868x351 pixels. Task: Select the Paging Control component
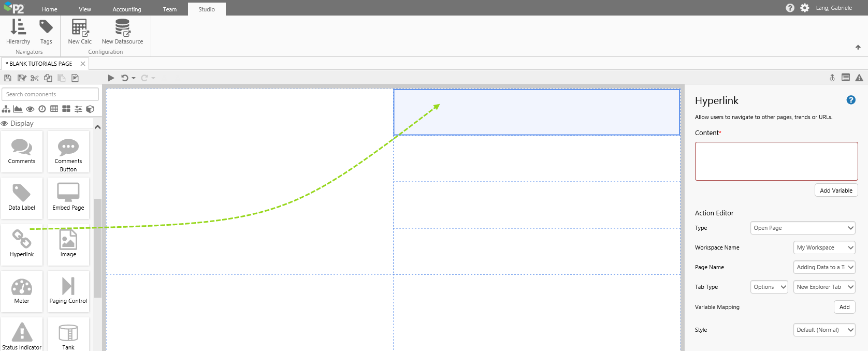68,291
